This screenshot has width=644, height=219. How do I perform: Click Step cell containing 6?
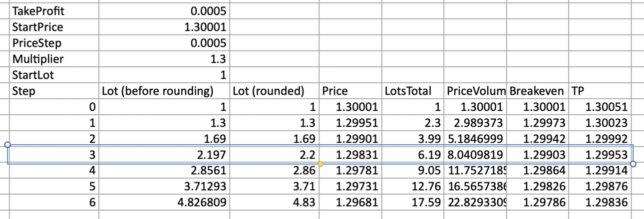click(53, 203)
